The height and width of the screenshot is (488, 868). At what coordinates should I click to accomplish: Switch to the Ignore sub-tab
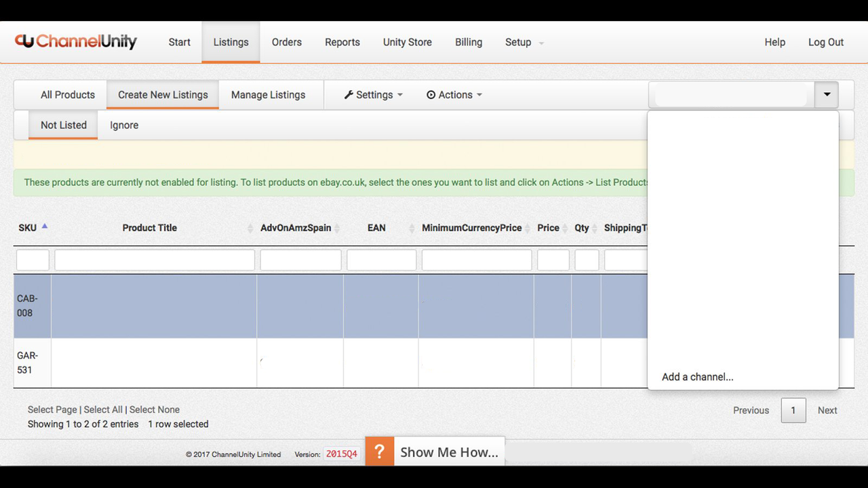tap(124, 125)
